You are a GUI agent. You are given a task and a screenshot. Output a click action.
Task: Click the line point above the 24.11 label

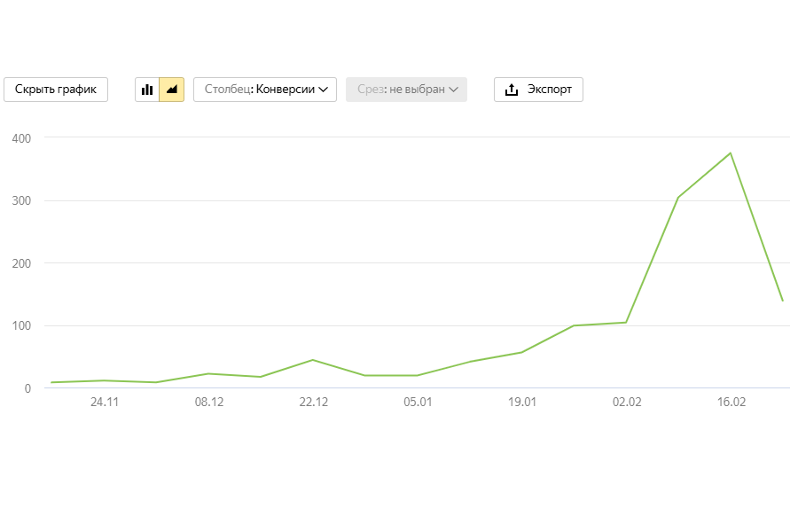point(105,380)
